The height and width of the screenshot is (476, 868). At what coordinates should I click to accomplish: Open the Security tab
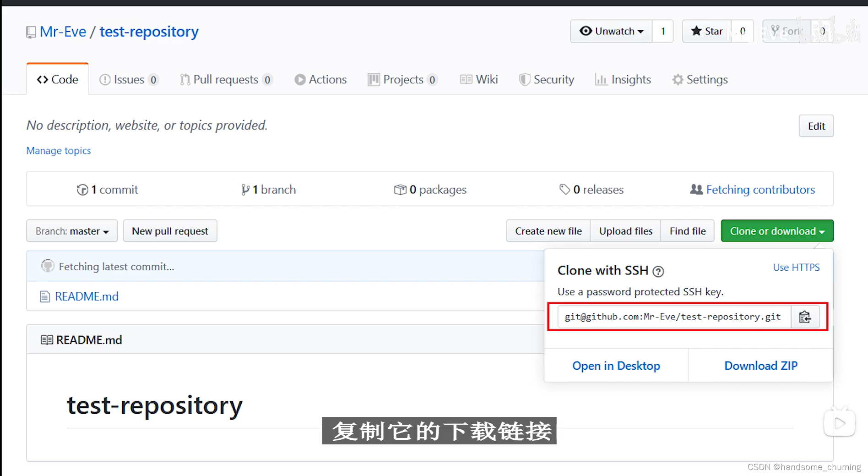pos(547,80)
